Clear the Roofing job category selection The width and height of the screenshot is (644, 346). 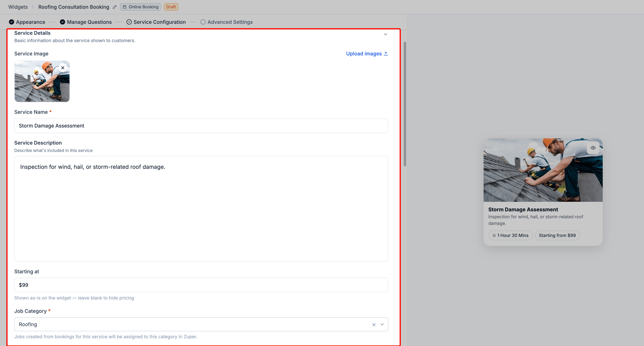(x=374, y=325)
